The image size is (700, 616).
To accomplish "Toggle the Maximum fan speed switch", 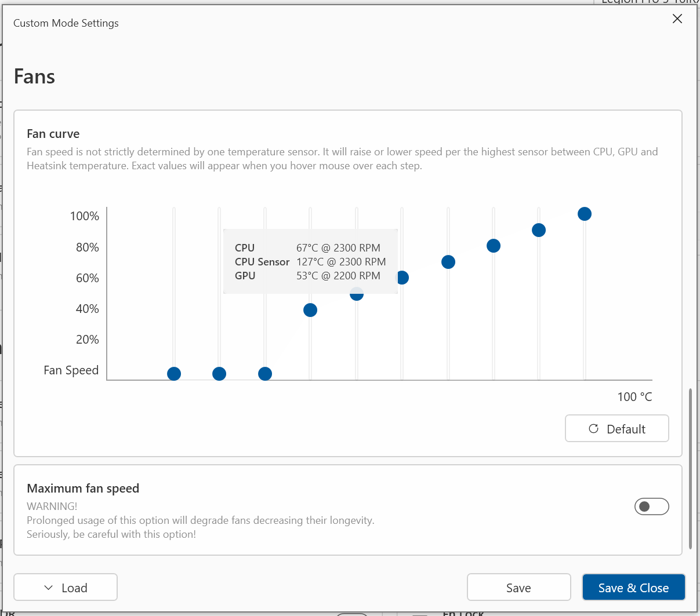I will (652, 507).
